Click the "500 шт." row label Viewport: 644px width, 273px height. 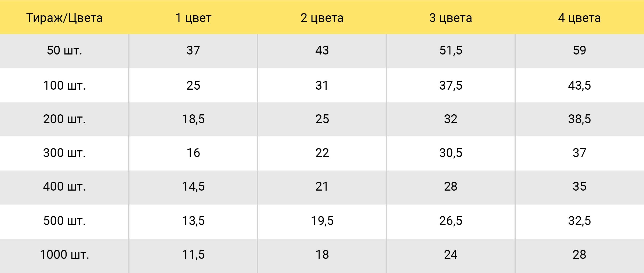(64, 221)
